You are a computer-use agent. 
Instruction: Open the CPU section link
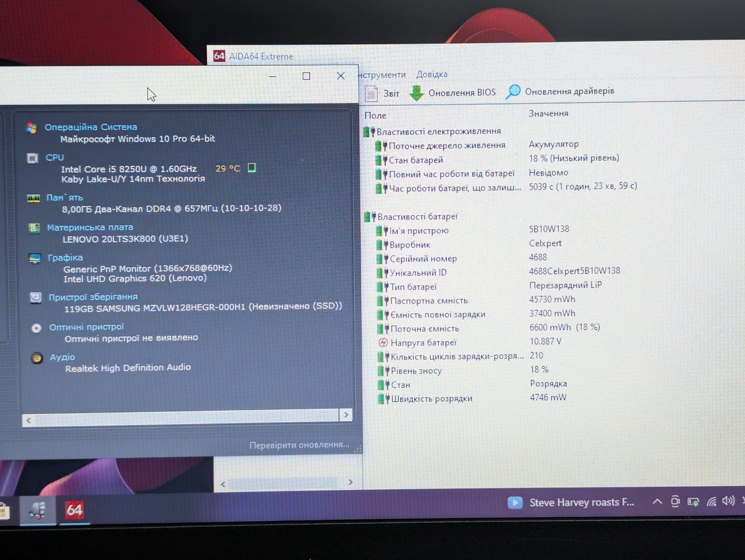click(55, 158)
